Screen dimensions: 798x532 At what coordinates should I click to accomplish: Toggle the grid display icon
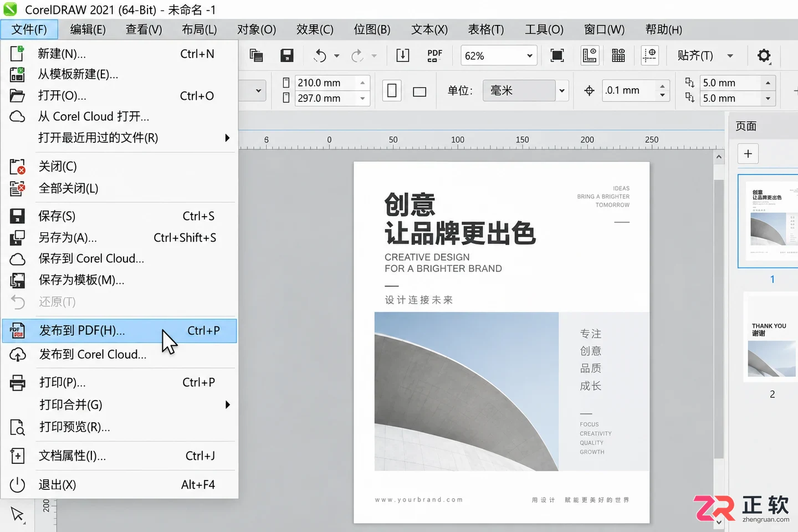[x=618, y=55]
